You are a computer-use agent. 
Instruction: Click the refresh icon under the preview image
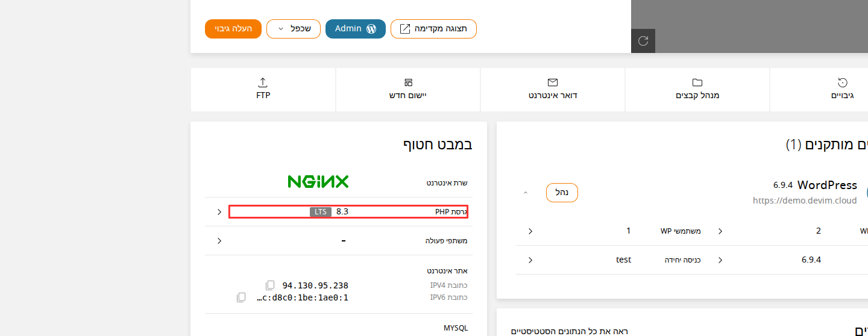[x=643, y=41]
